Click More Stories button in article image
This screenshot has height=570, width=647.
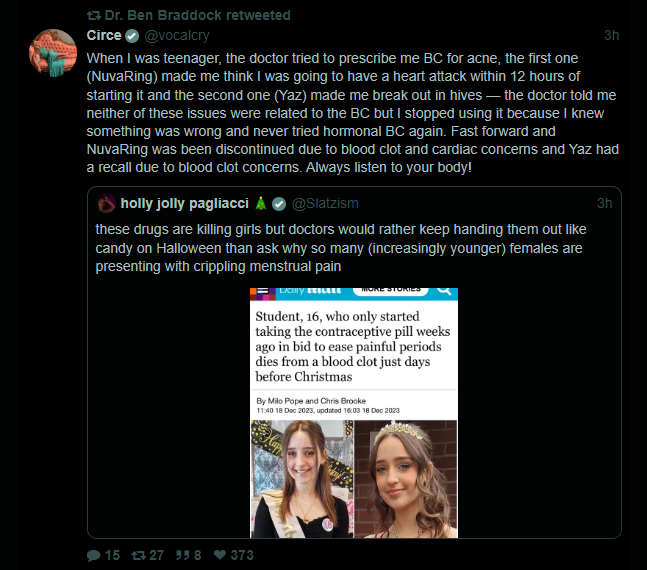tap(390, 290)
